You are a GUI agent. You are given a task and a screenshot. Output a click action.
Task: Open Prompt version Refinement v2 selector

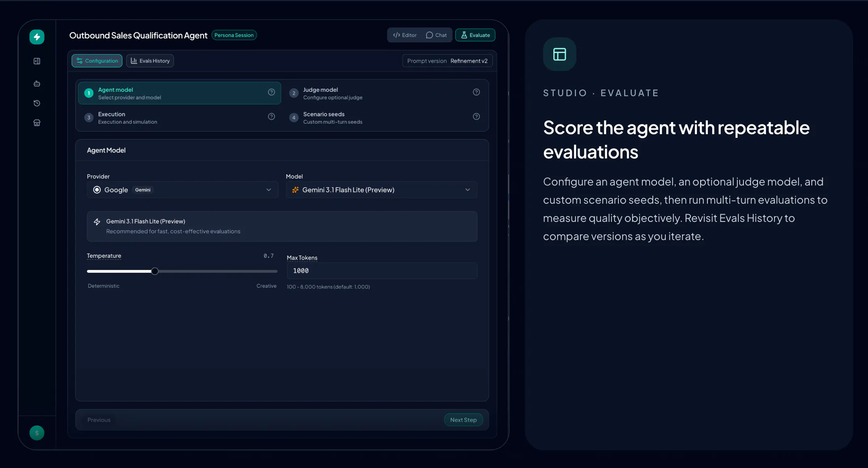pyautogui.click(x=447, y=61)
